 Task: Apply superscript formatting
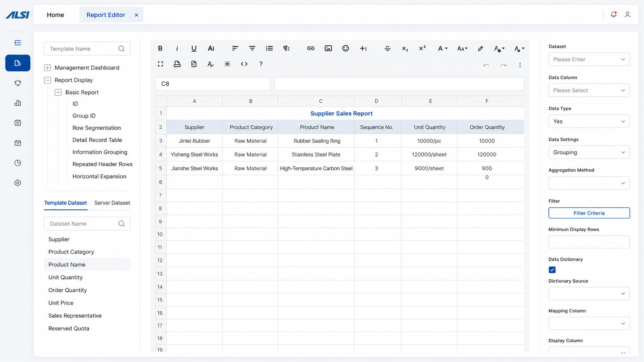point(422,48)
